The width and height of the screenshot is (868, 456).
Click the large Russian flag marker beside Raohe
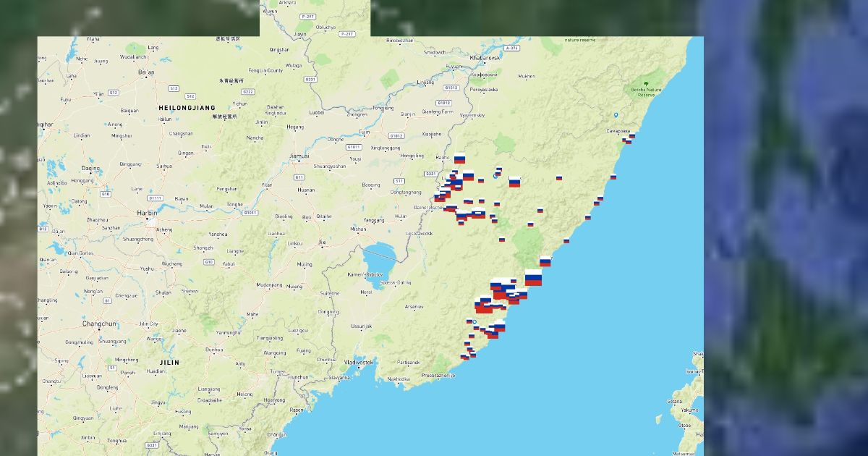click(459, 159)
